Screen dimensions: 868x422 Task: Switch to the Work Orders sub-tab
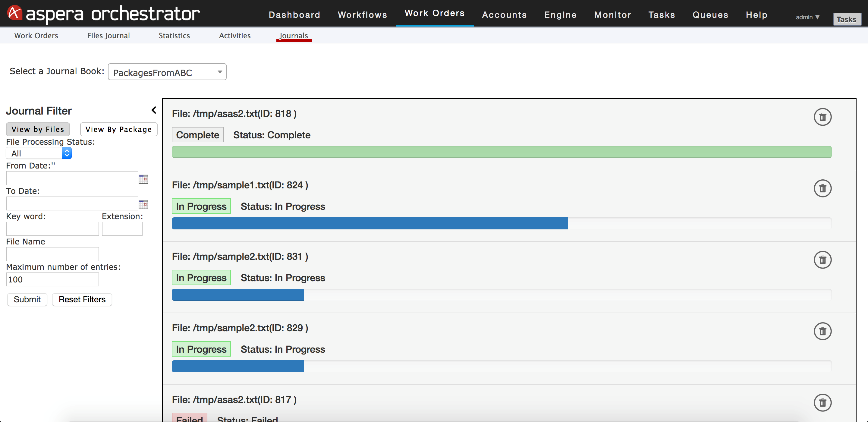pyautogui.click(x=36, y=35)
